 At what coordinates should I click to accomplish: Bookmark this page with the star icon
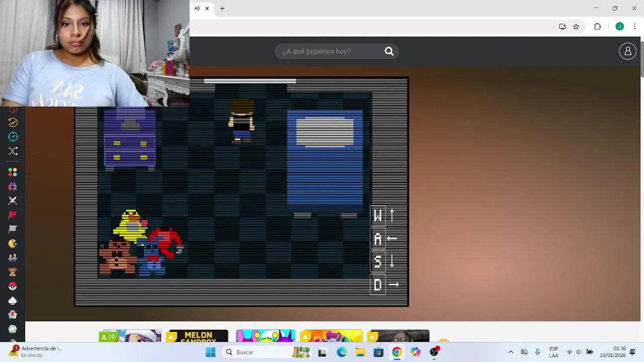[x=576, y=27]
